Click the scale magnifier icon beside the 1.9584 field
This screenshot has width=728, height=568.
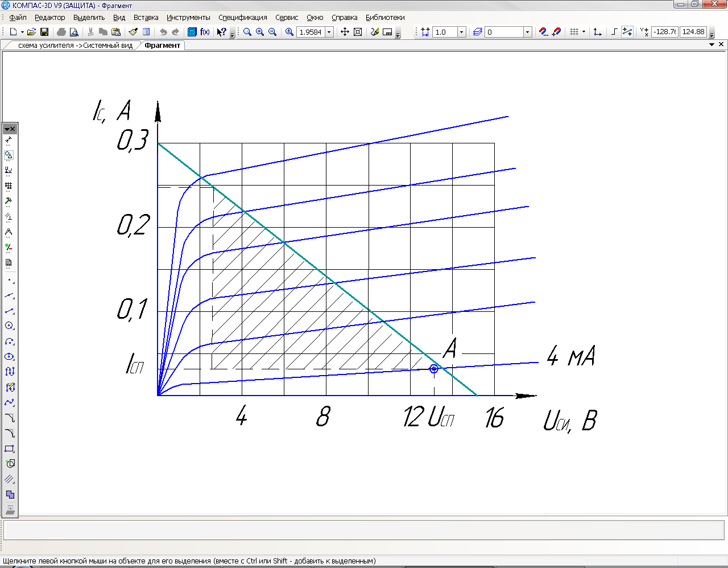(289, 32)
